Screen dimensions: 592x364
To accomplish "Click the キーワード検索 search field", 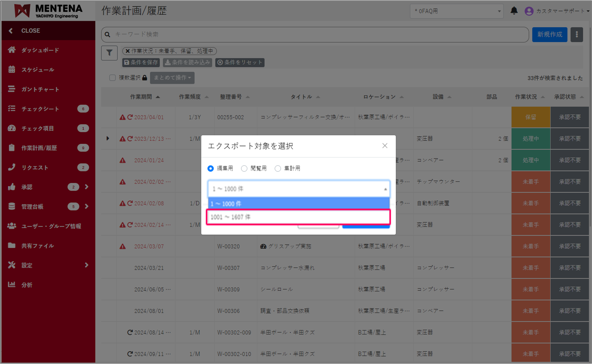I will (x=315, y=34).
